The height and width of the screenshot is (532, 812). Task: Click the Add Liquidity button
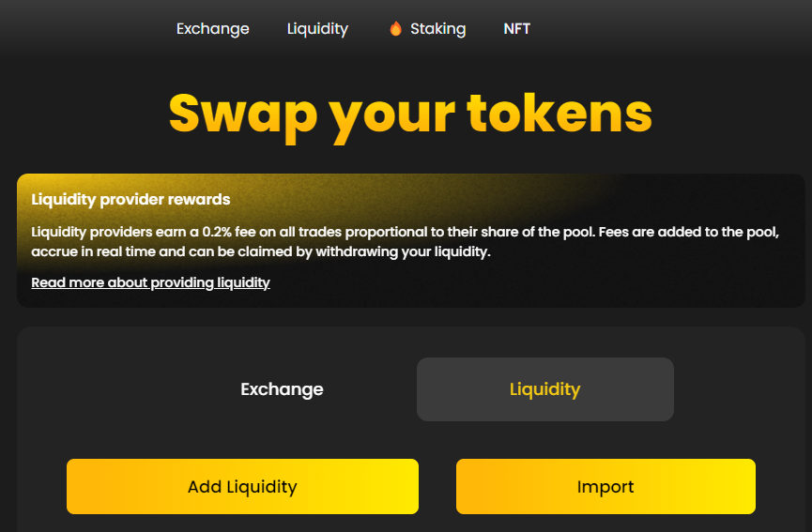coord(242,486)
